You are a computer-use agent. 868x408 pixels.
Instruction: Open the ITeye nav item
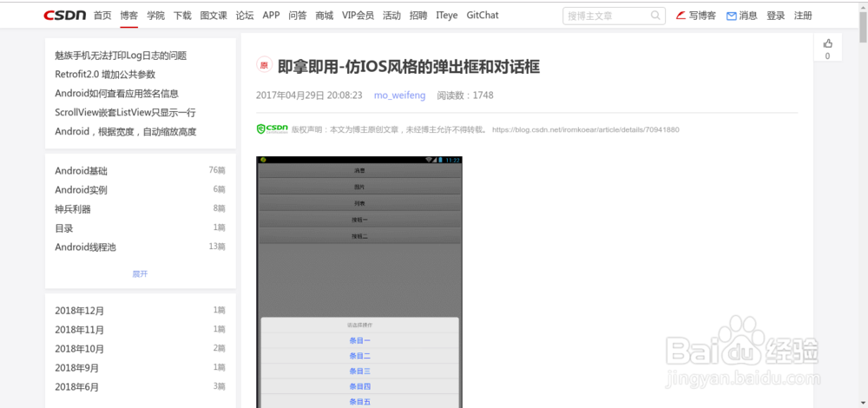[x=447, y=16]
